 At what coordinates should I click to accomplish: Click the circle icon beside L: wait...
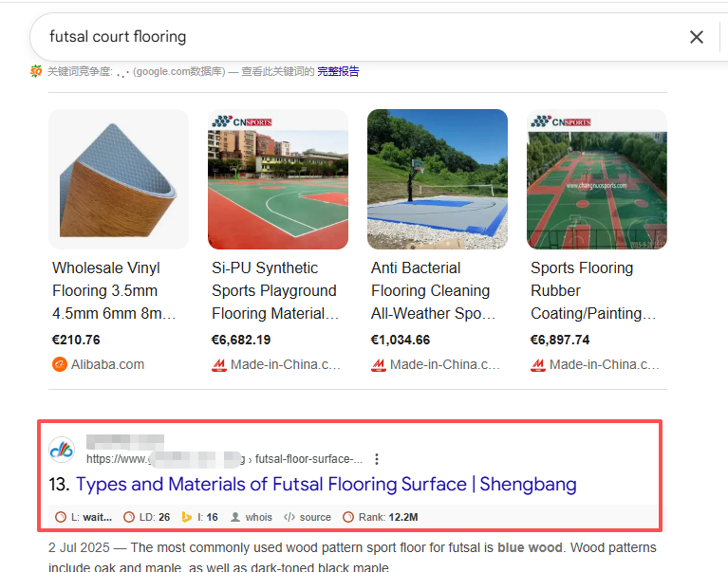(61, 517)
